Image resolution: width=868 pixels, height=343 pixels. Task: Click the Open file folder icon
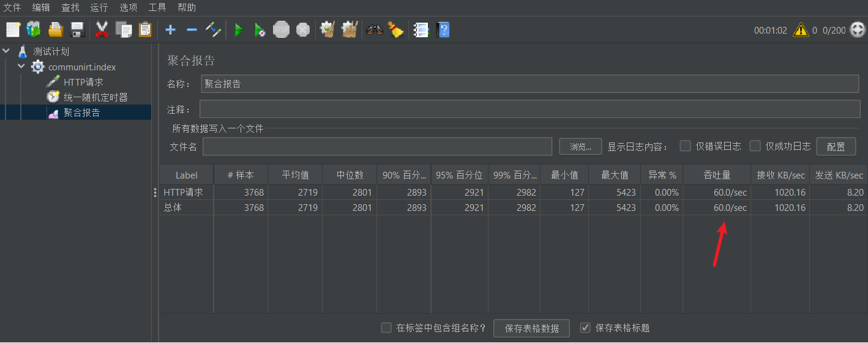coord(56,29)
